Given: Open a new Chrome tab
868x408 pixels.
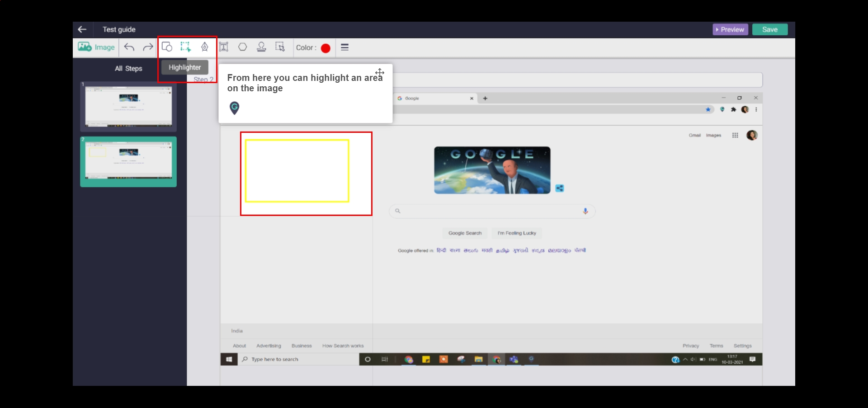Looking at the screenshot, I should pos(485,98).
